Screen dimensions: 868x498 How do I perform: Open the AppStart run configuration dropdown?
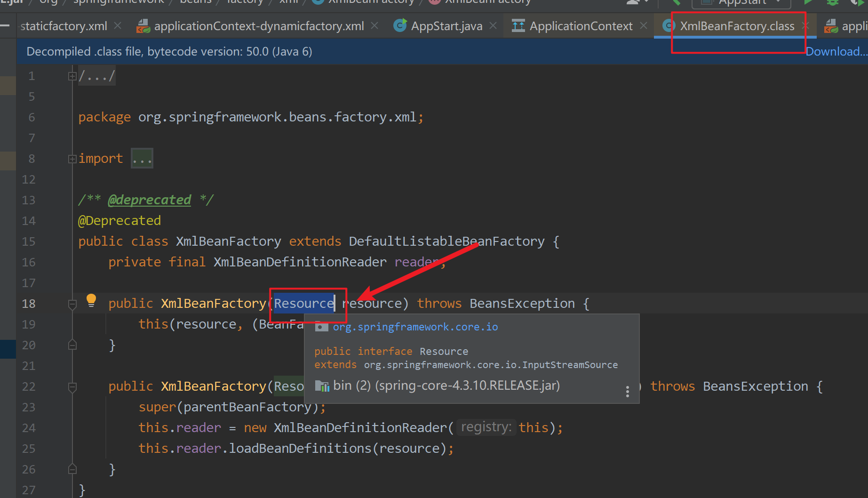[x=741, y=2]
